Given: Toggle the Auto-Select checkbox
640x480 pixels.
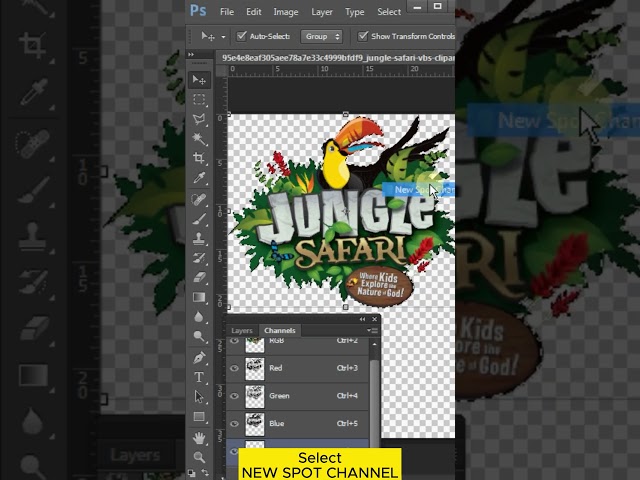Looking at the screenshot, I should coord(242,36).
